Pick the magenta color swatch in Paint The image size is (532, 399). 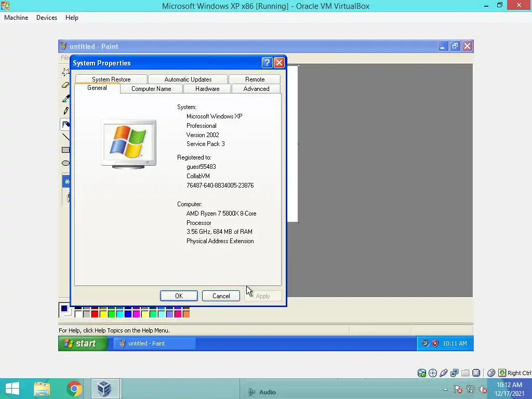137,314
